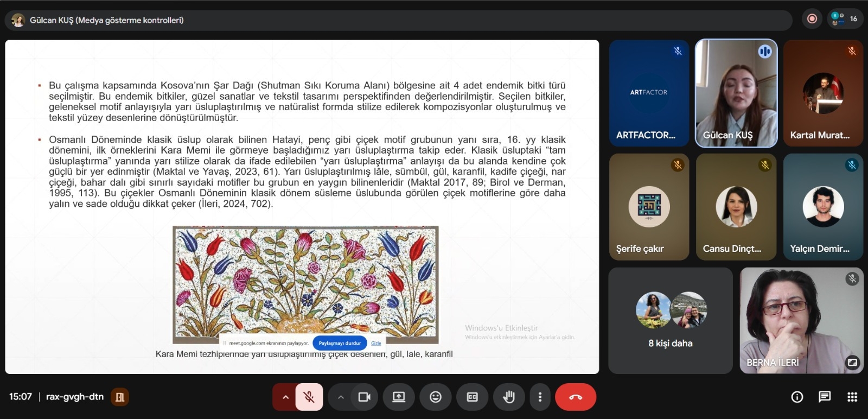Image resolution: width=868 pixels, height=419 pixels.
Task: Open meeting details info icon
Action: [x=797, y=397]
